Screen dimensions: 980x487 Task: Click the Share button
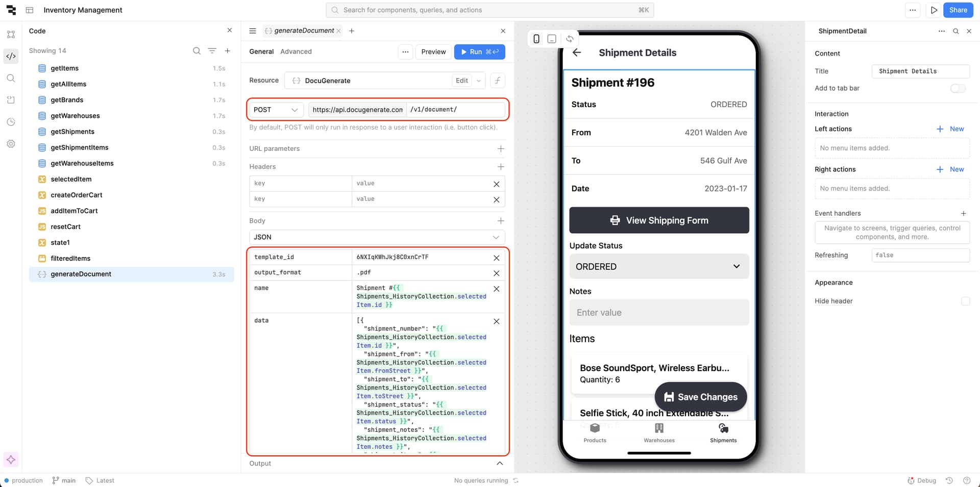958,10
